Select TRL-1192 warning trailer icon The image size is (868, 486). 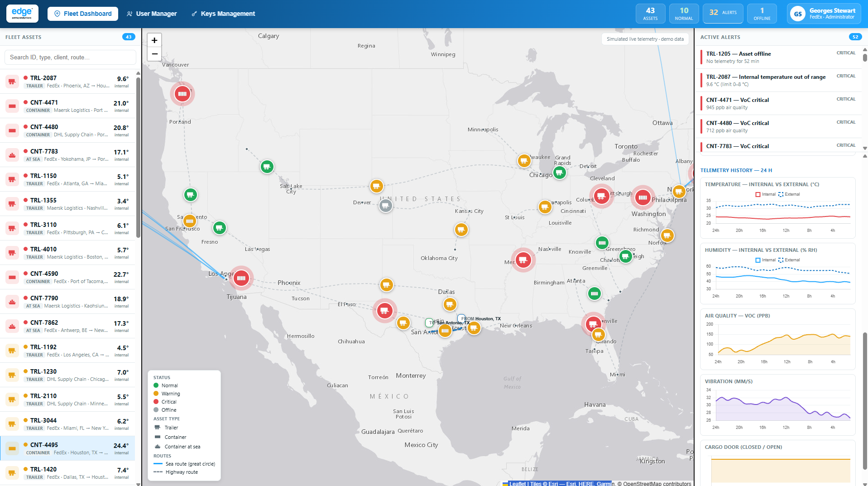click(x=12, y=351)
